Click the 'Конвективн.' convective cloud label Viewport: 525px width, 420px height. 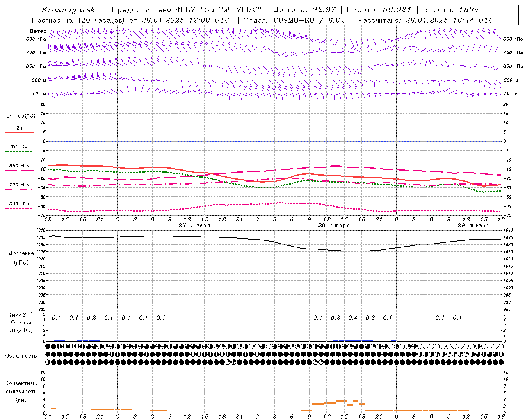[21, 383]
